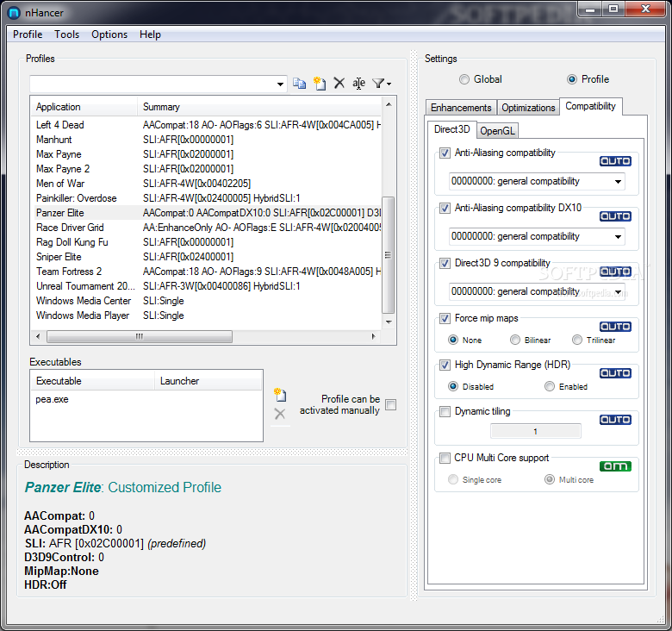Toggle Anti-Aliasing compatibility checkbox
672x631 pixels.
pos(445,153)
